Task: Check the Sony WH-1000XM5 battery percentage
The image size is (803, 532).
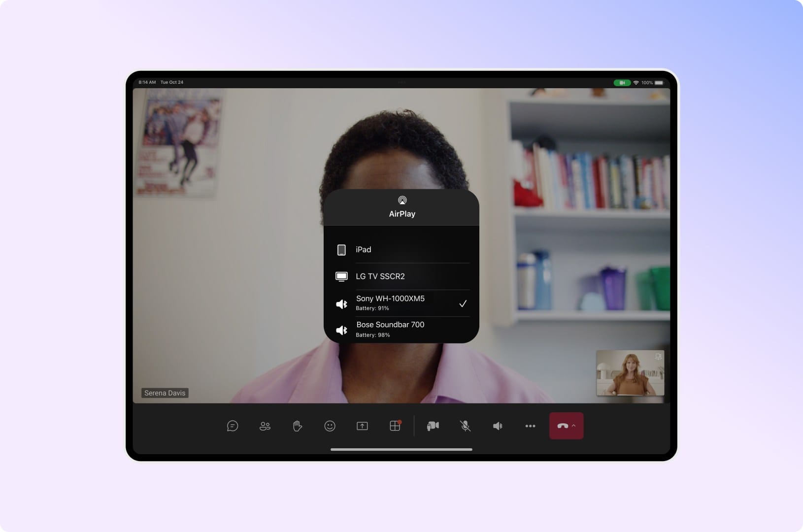Action: [x=372, y=308]
